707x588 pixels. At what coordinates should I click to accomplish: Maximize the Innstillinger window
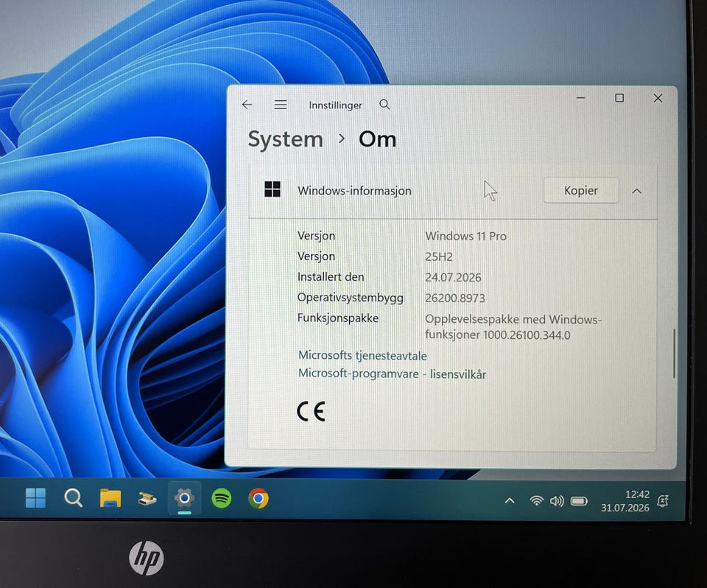[619, 98]
